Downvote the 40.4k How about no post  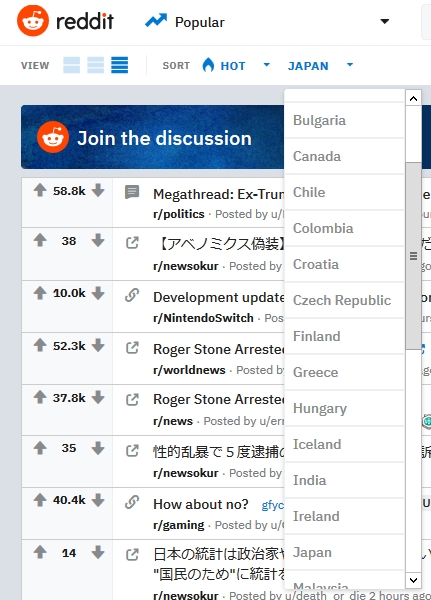[x=98, y=500]
